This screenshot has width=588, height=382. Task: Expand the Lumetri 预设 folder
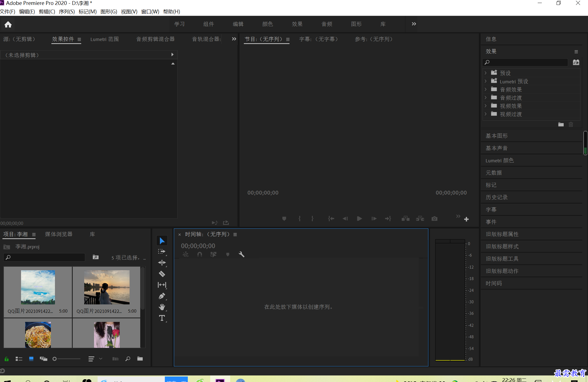tap(486, 81)
